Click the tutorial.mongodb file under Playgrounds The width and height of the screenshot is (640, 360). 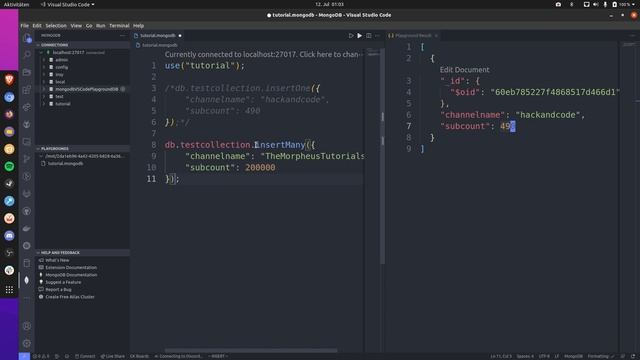pyautogui.click(x=65, y=163)
